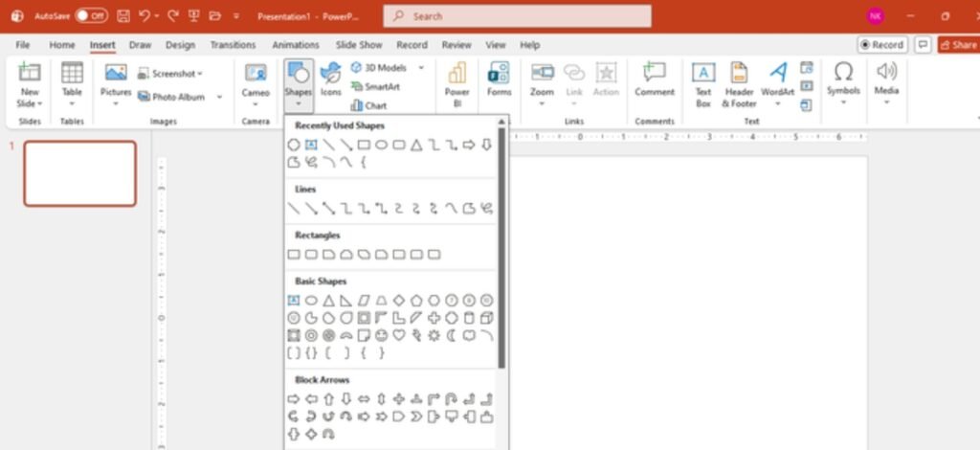This screenshot has width=980, height=450.
Task: Click the Save icon in title bar
Action: pos(123,16)
